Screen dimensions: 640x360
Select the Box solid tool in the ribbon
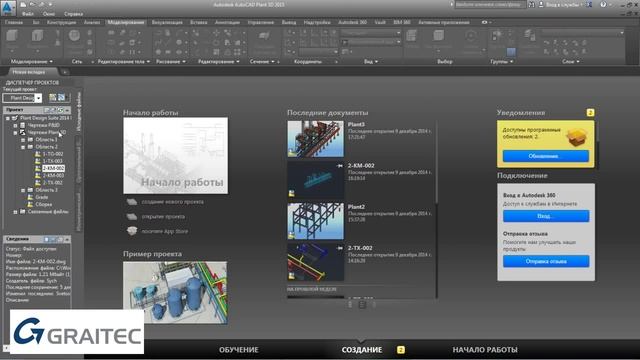[12, 36]
